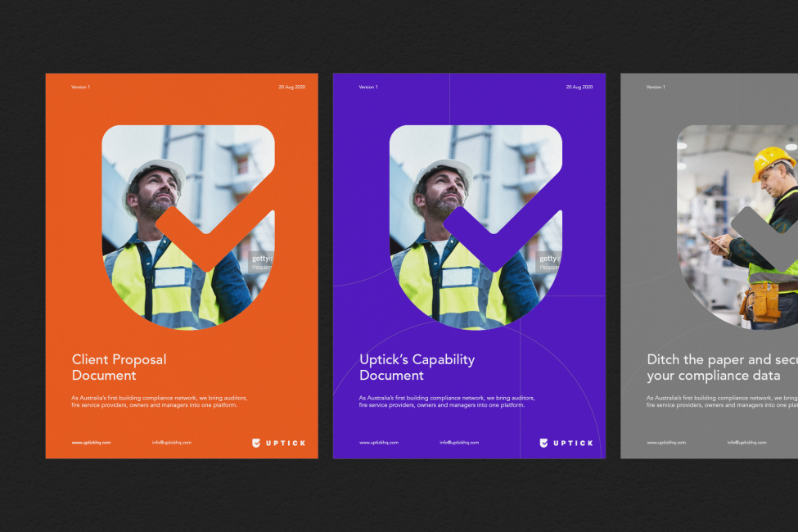798x532 pixels.
Task: Click 'Version 1' text on the grey cover
Action: [x=656, y=87]
